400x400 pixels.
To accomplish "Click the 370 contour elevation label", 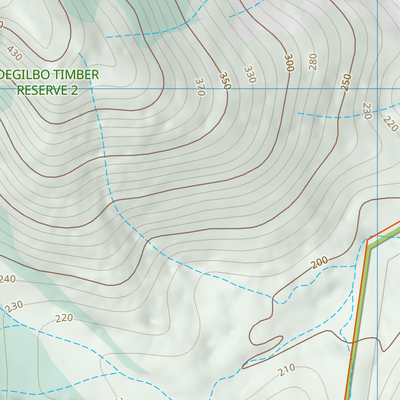I will (x=200, y=87).
